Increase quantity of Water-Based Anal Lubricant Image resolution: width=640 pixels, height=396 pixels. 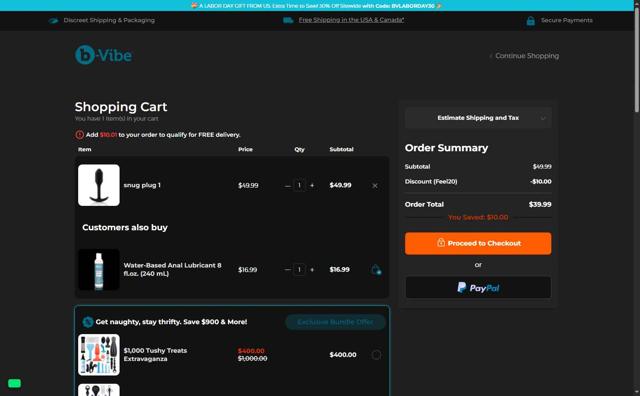point(312,269)
